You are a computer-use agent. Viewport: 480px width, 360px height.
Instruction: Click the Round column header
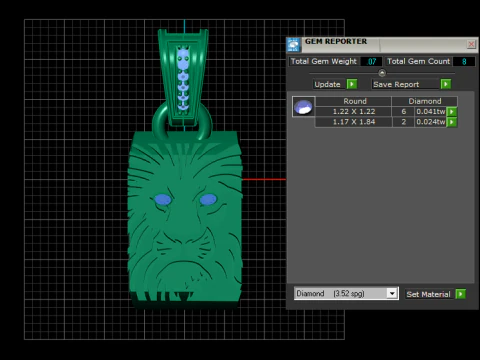354,101
